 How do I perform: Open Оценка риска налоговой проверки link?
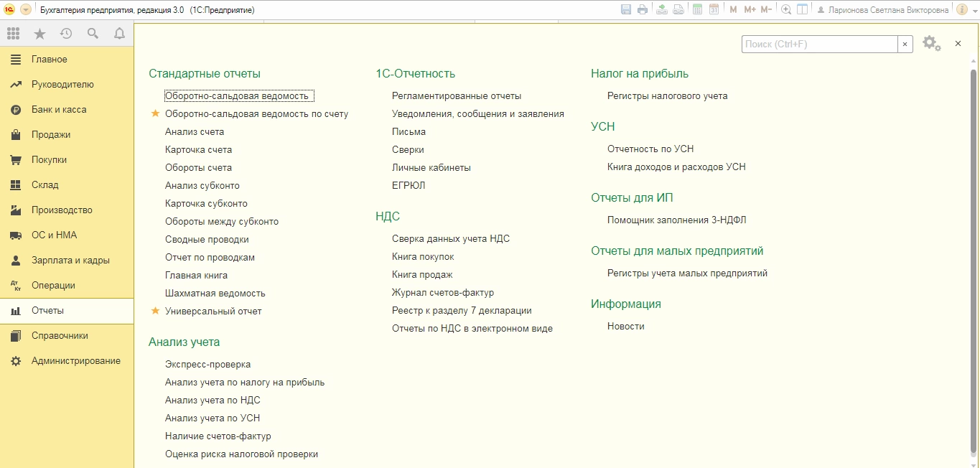(241, 454)
